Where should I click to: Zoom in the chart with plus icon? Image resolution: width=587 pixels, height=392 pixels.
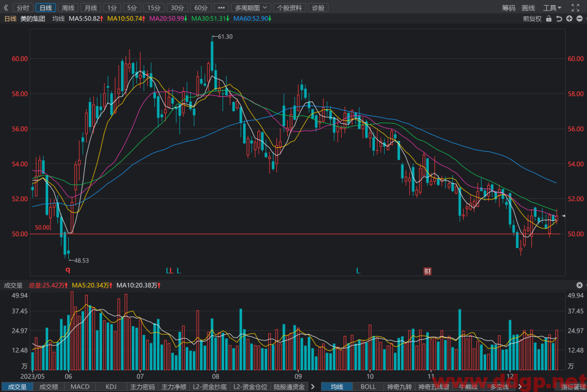(x=569, y=19)
